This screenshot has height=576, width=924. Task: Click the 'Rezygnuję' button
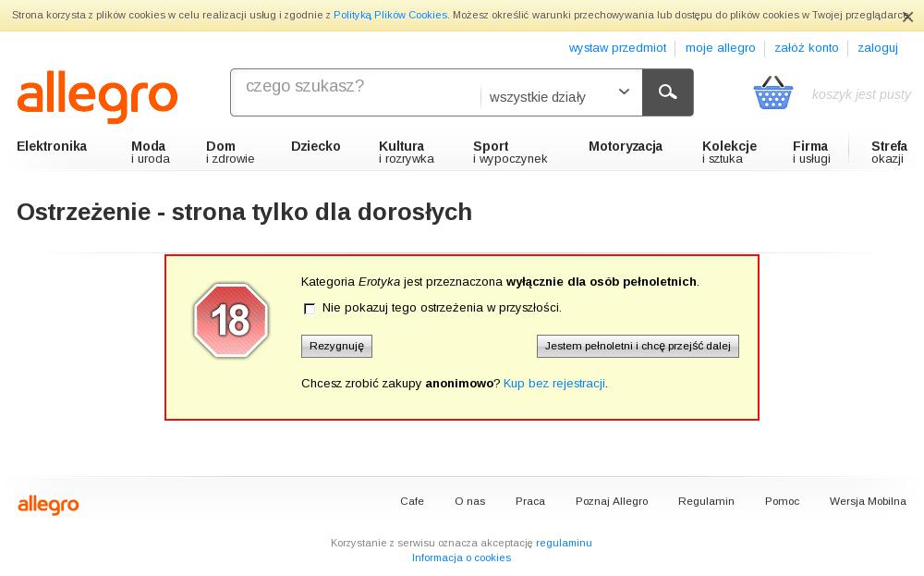pyautogui.click(x=336, y=346)
